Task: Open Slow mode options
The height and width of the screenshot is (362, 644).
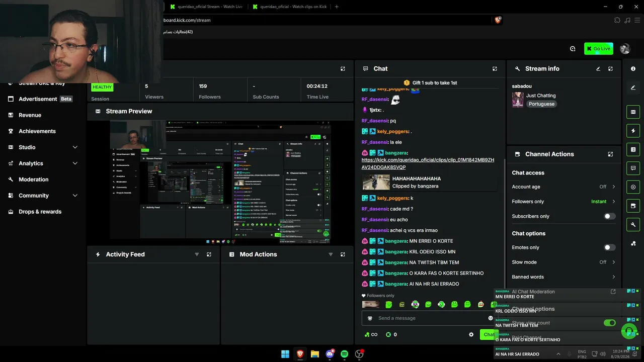Action: [563, 262]
